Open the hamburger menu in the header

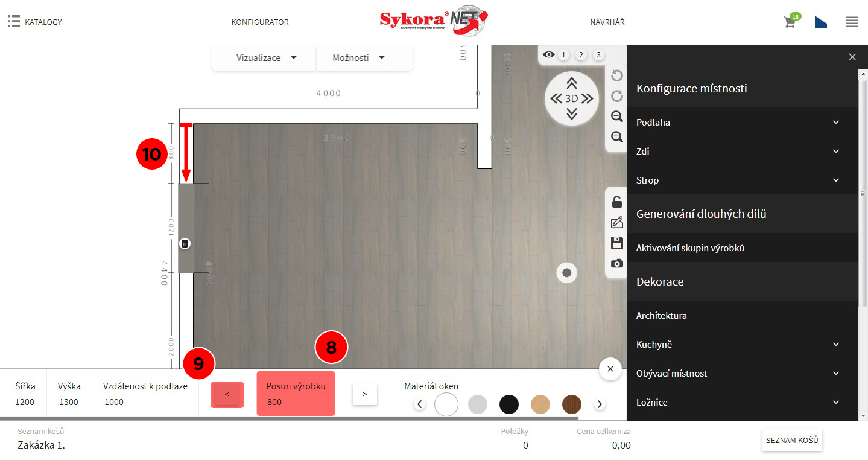point(852,22)
